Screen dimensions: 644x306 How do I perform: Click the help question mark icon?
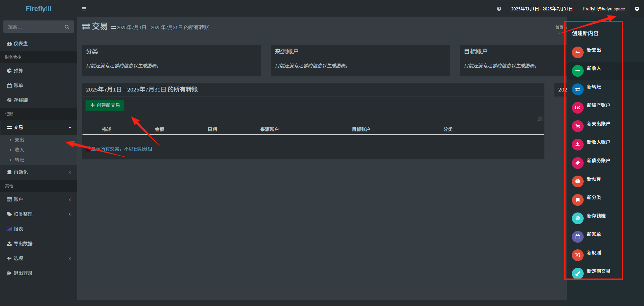coord(499,9)
